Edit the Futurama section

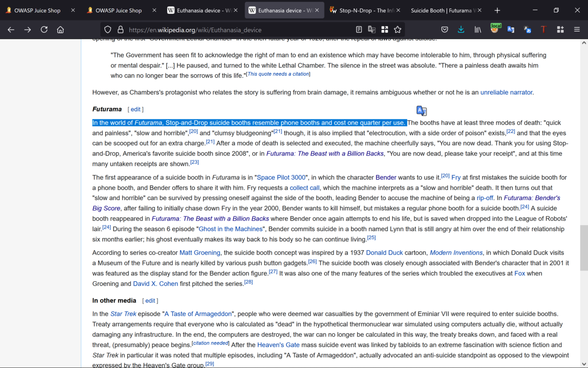coord(136,109)
